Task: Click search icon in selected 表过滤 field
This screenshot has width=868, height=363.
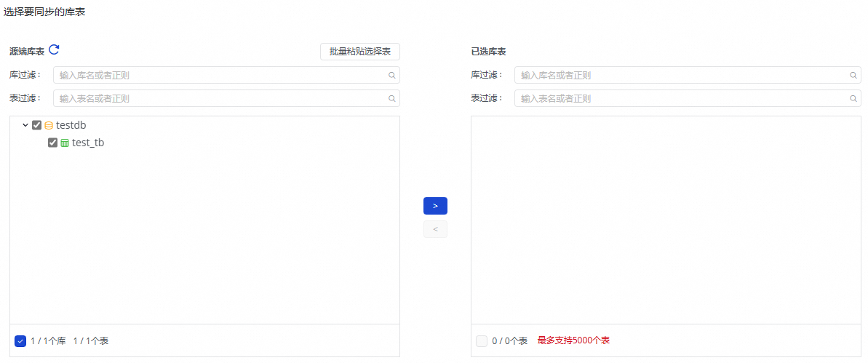Action: pyautogui.click(x=853, y=98)
